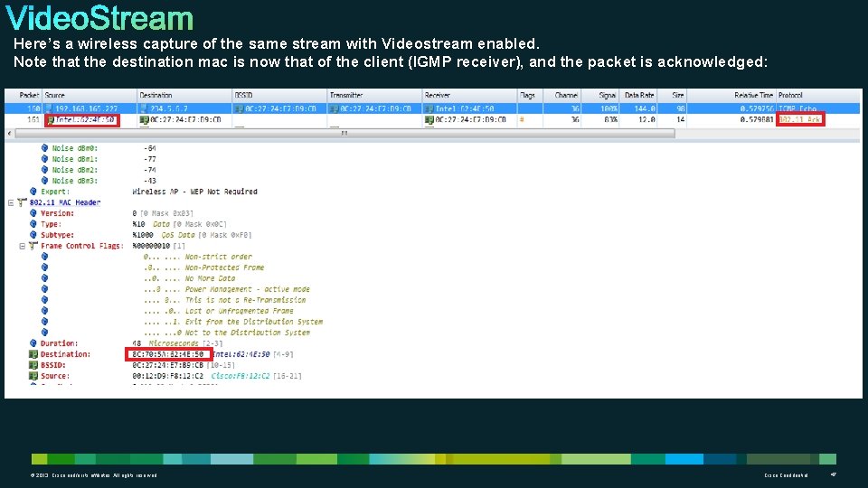The image size is (868, 488).
Task: Click the 802.11 MAC Header node icon
Action: (x=22, y=202)
